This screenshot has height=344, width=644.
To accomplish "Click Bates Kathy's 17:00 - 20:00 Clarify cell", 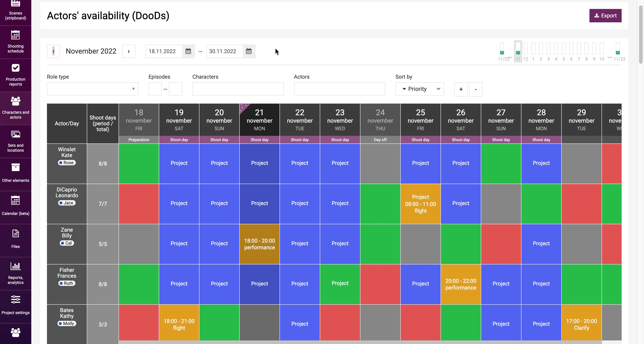I will pyautogui.click(x=581, y=323).
